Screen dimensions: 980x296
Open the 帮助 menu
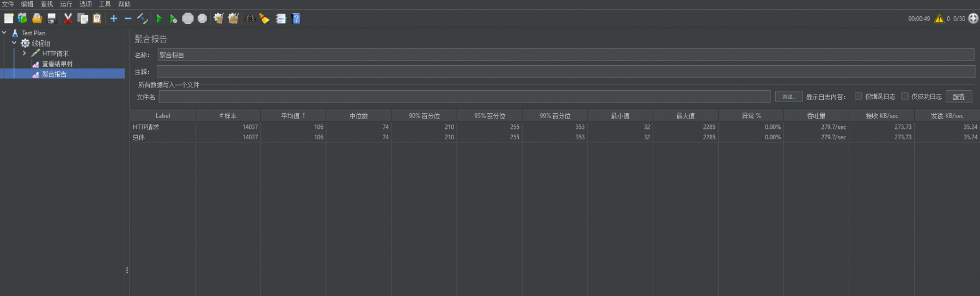tap(125, 4)
